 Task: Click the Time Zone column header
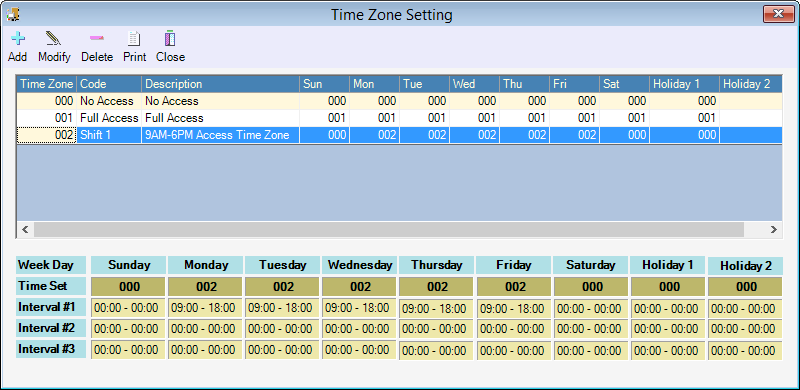47,84
